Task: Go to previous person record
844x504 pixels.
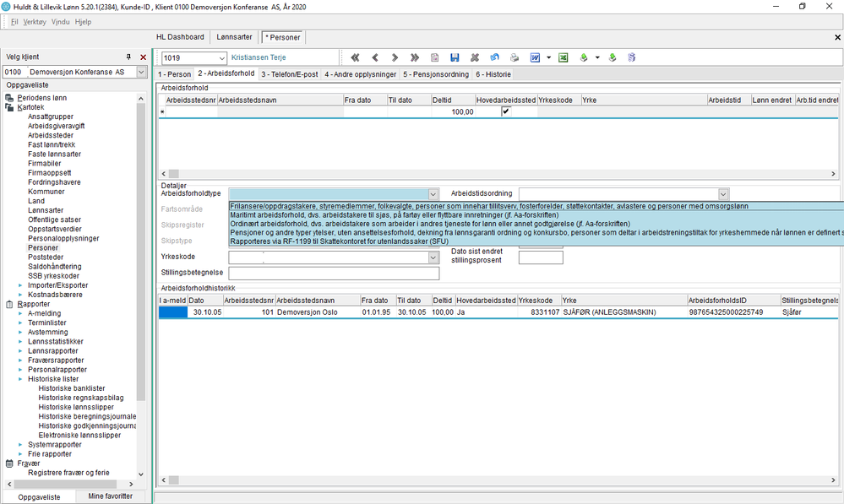Action: [x=375, y=57]
